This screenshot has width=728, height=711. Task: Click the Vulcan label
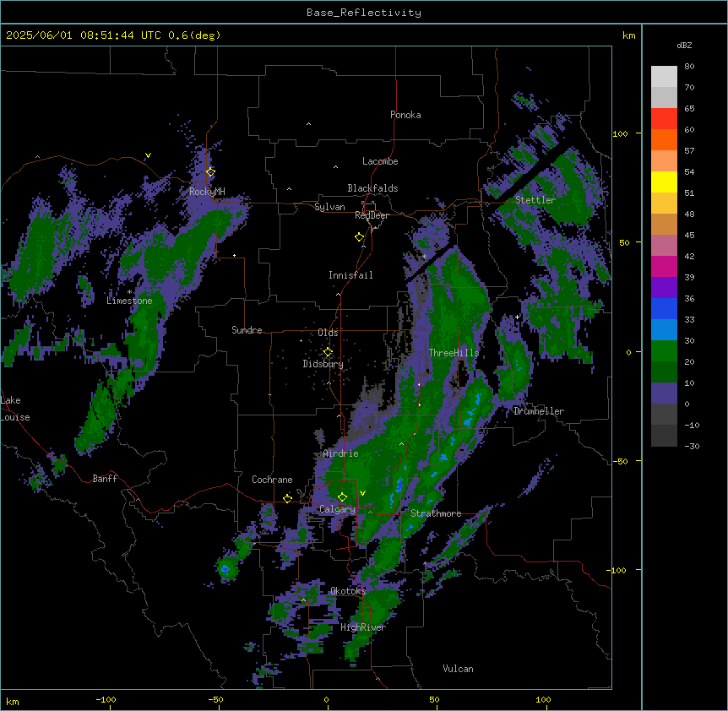[x=459, y=669]
